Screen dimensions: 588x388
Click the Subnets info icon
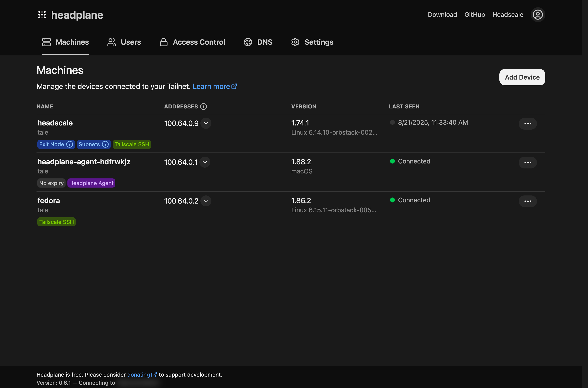pyautogui.click(x=105, y=144)
